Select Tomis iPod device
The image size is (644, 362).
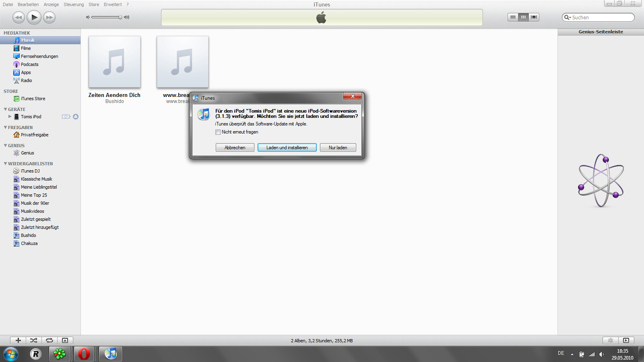[31, 117]
